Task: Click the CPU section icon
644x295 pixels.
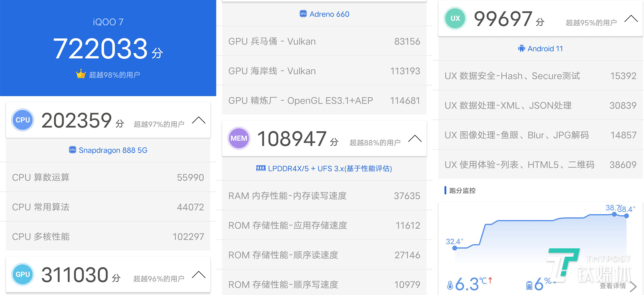Action: 22,120
